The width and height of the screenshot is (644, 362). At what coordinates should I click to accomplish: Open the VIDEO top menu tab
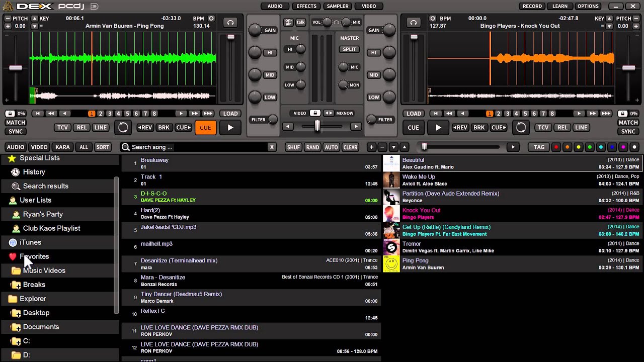click(369, 6)
